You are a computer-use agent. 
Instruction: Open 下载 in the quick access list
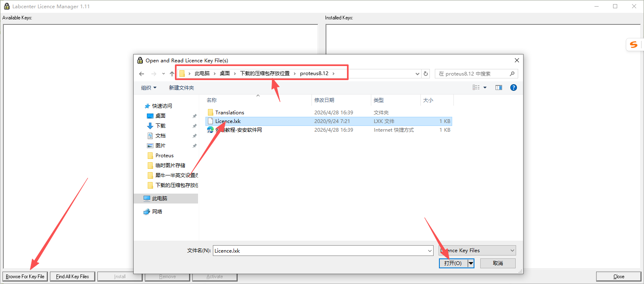[x=160, y=126]
